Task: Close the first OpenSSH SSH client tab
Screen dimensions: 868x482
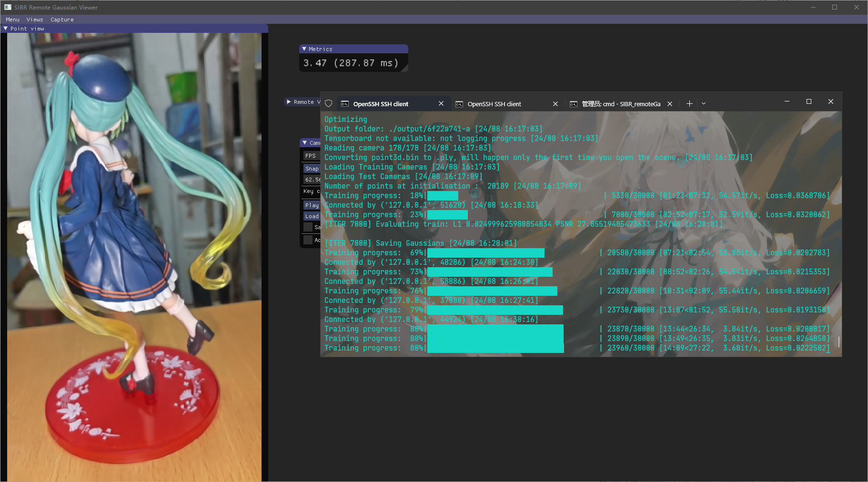Action: click(441, 103)
